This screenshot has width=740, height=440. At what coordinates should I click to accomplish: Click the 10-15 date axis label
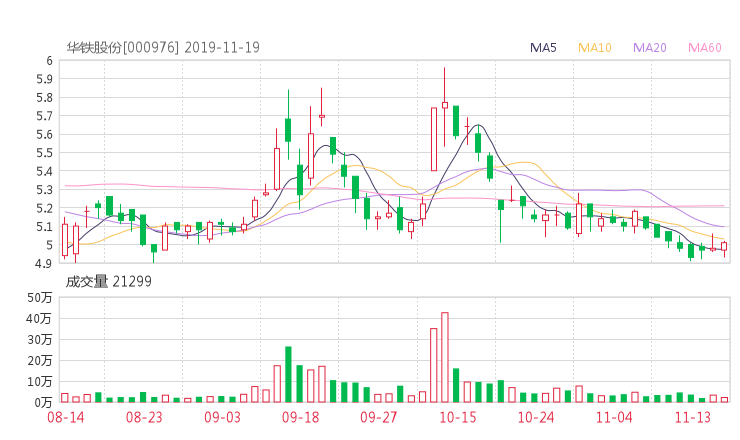(458, 417)
